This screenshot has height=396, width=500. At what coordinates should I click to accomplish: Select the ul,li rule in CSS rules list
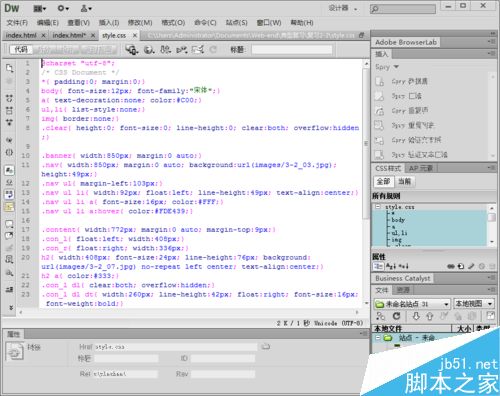pyautogui.click(x=399, y=233)
